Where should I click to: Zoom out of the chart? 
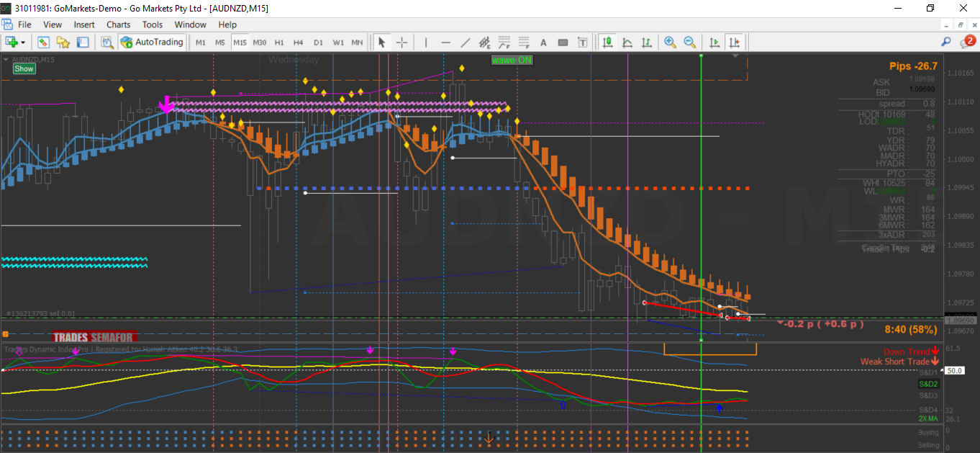689,42
